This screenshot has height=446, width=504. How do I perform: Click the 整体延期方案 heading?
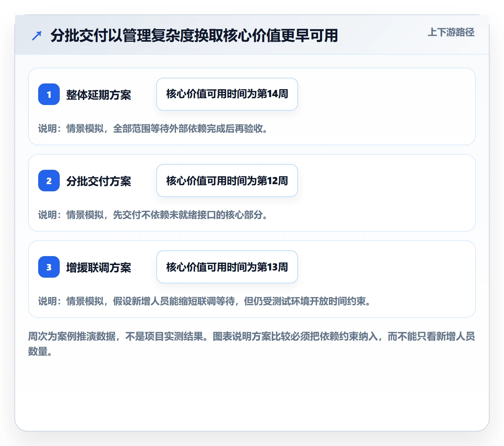99,95
